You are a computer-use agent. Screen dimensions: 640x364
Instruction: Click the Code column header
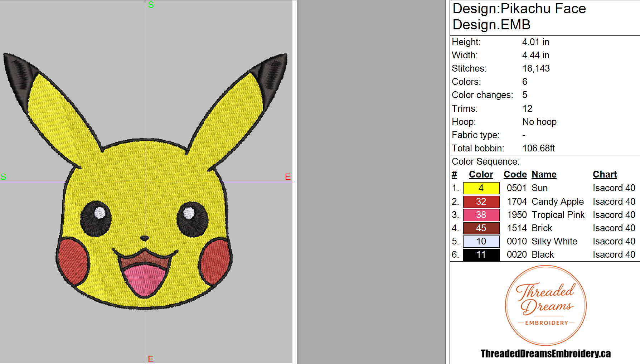pos(515,174)
